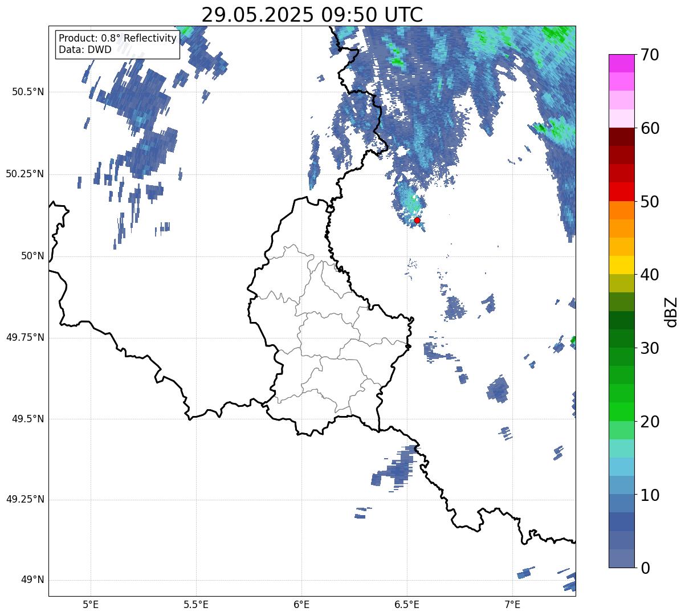
Task: Click the latitude label 49.75°N
Action: (25, 337)
